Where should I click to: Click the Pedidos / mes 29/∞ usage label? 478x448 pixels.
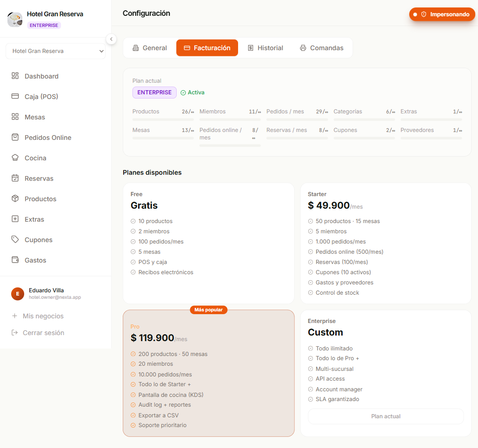(297, 112)
